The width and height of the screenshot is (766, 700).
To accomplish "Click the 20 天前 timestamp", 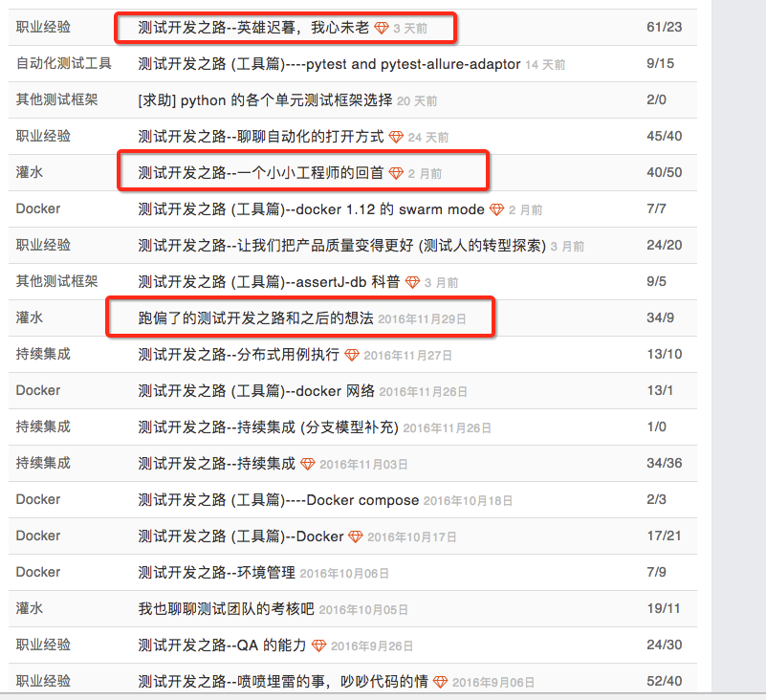I will pyautogui.click(x=417, y=101).
